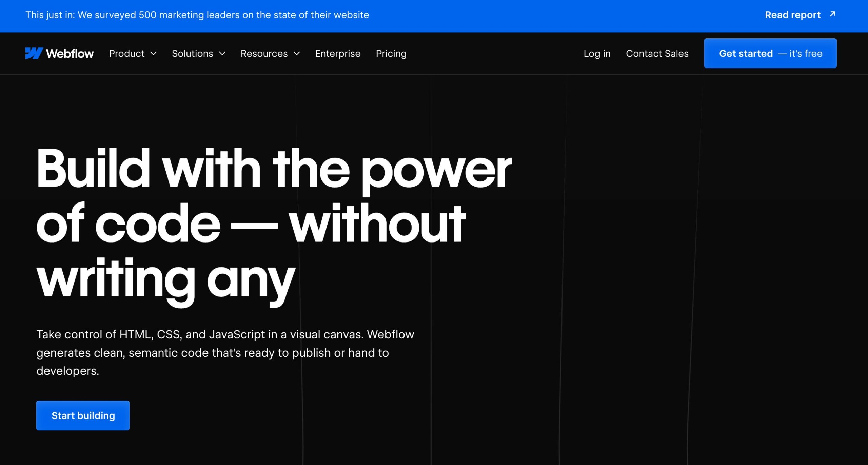Image resolution: width=868 pixels, height=465 pixels.
Task: Open the Enterprise nav link
Action: point(337,54)
